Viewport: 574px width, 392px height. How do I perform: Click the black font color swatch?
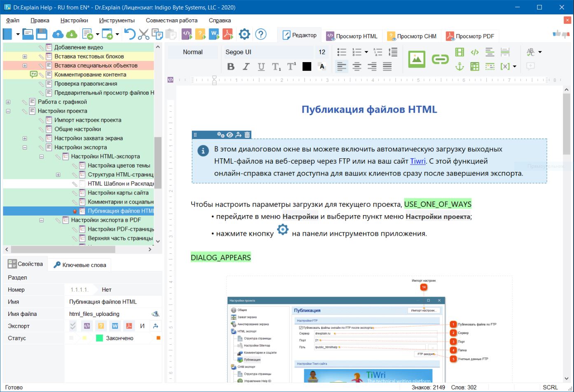click(x=307, y=67)
